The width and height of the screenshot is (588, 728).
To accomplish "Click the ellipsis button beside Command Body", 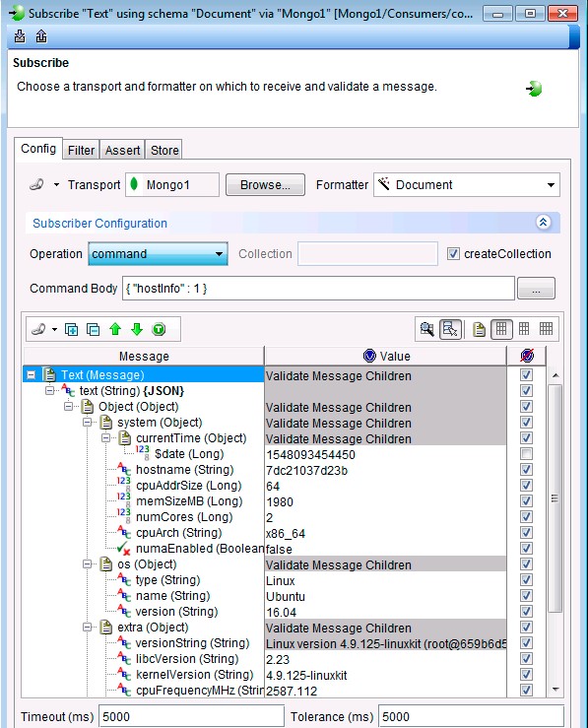I will click(536, 289).
